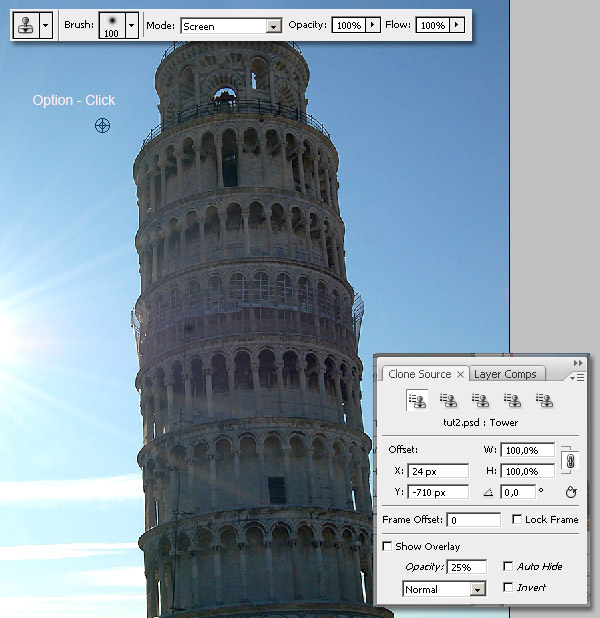
Task: Select the fourth clone source stamp
Action: coord(512,401)
